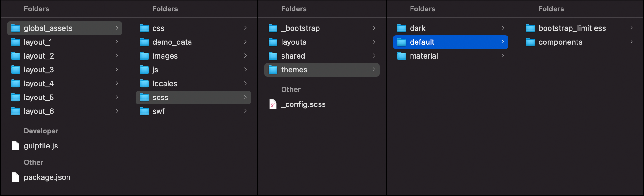644x196 pixels.
Task: Click the gulpfile.js file icon
Action: pyautogui.click(x=16, y=146)
